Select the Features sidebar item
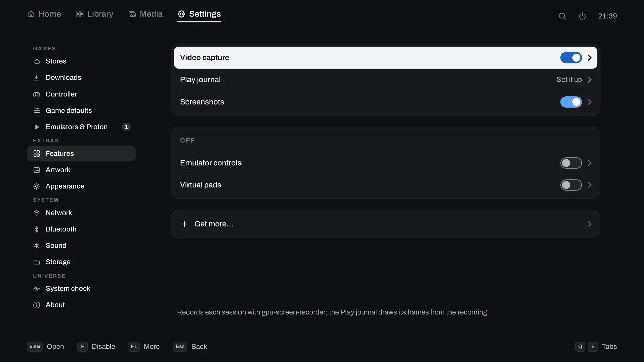644x362 pixels. tap(81, 154)
